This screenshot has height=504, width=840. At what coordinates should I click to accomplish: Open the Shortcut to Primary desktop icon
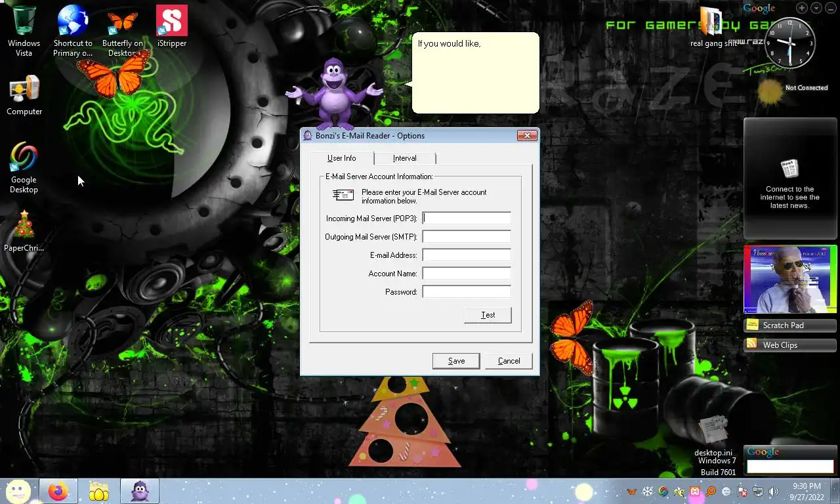73,31
